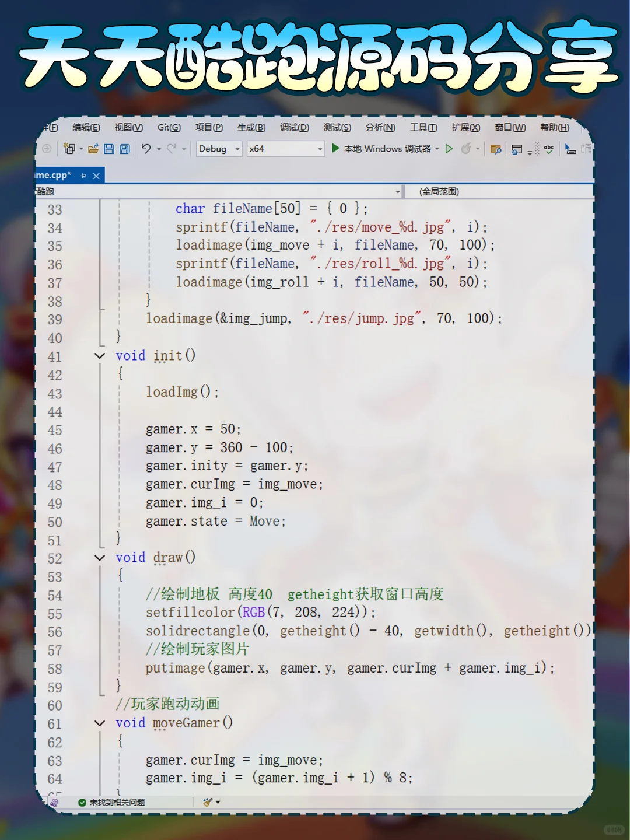The image size is (630, 840).
Task: Click the redo arrow icon
Action: (x=171, y=149)
